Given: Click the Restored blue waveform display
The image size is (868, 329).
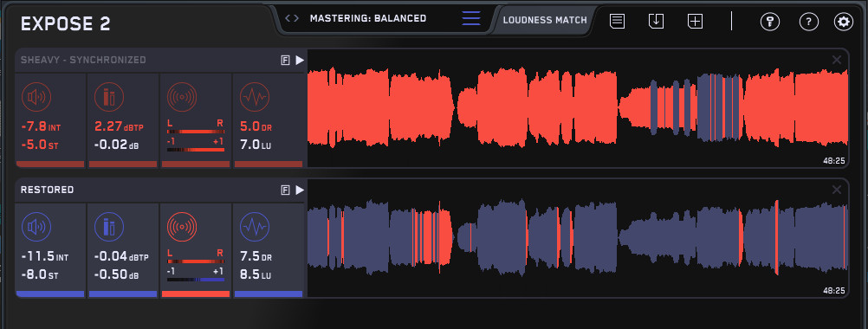Looking at the screenshot, I should [x=578, y=238].
